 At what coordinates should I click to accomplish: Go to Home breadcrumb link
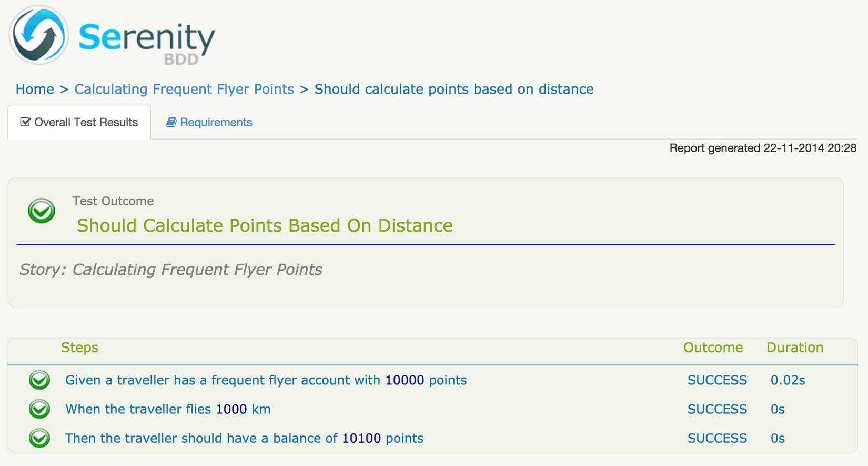[x=35, y=89]
